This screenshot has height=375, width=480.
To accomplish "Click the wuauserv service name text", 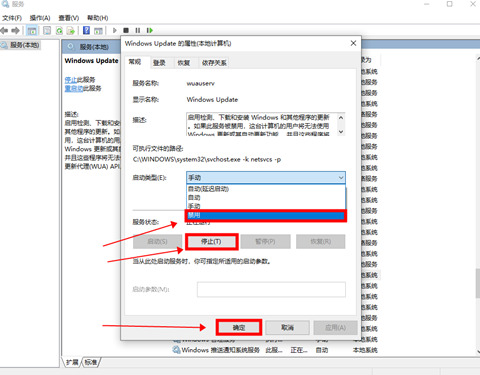I will 201,83.
